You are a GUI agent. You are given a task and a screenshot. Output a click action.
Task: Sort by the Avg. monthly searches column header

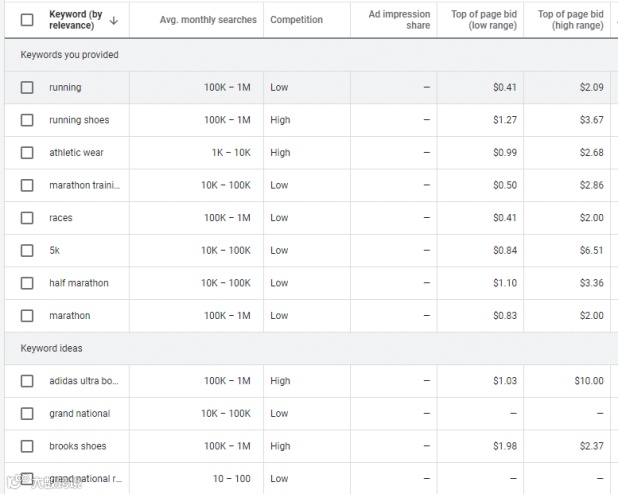(x=208, y=20)
